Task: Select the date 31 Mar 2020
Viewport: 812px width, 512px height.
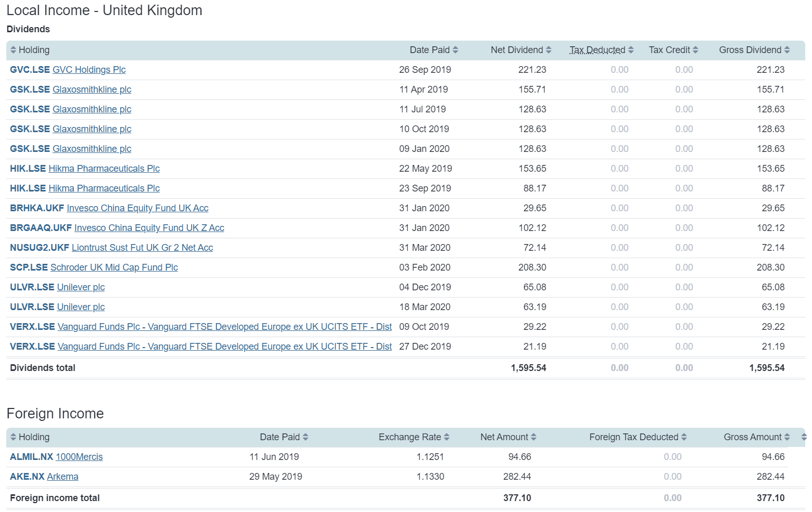Action: [425, 248]
